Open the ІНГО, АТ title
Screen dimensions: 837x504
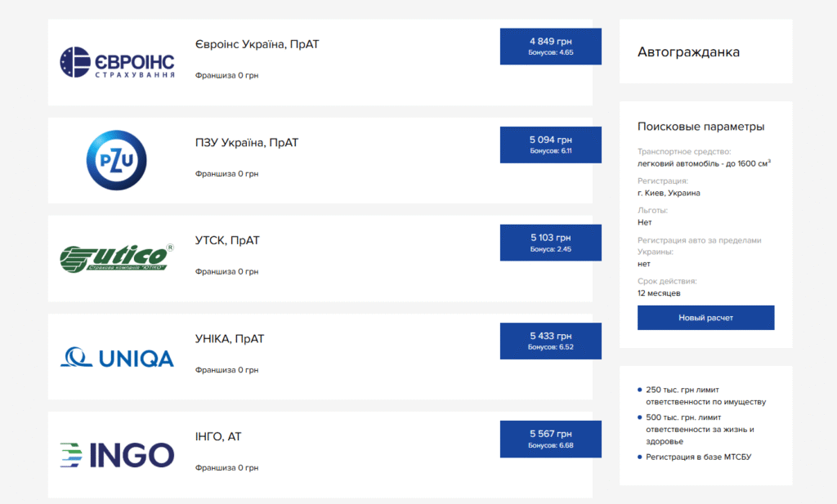coord(218,437)
